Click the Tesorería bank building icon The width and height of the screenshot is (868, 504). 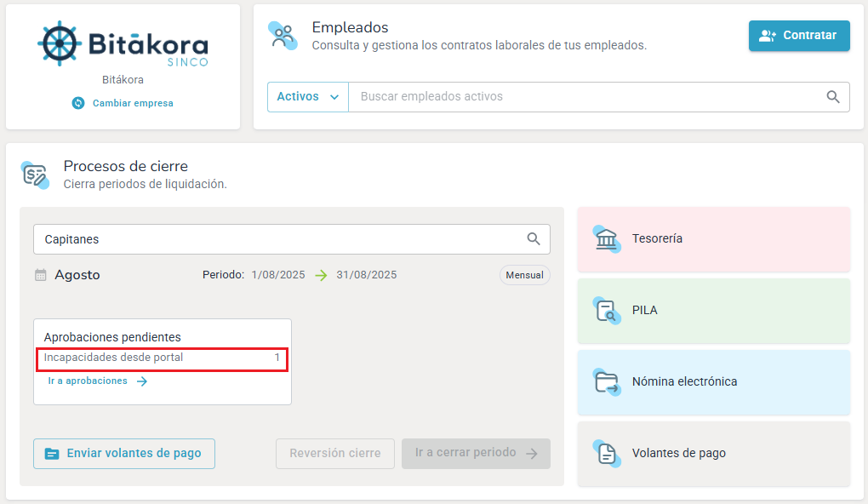607,239
